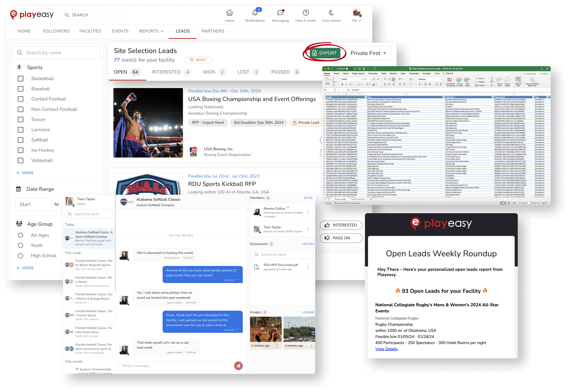
Task: Click the Playeasy logo in the header
Action: tap(32, 15)
